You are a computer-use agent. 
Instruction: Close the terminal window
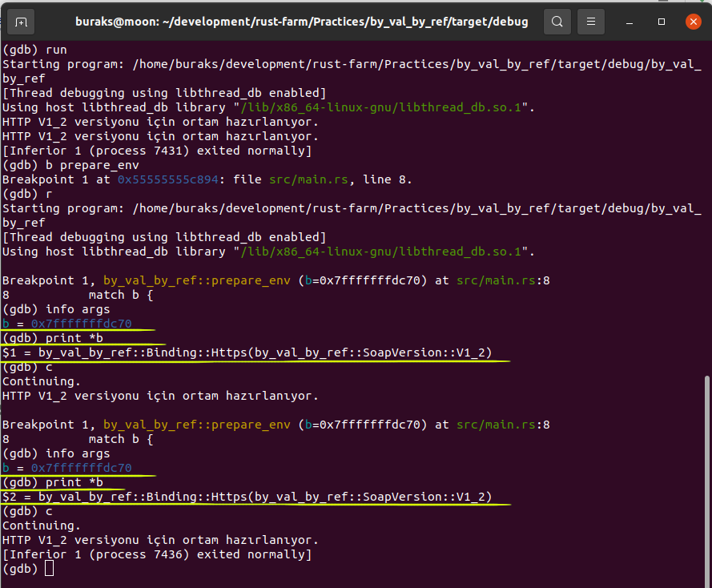[x=694, y=22]
